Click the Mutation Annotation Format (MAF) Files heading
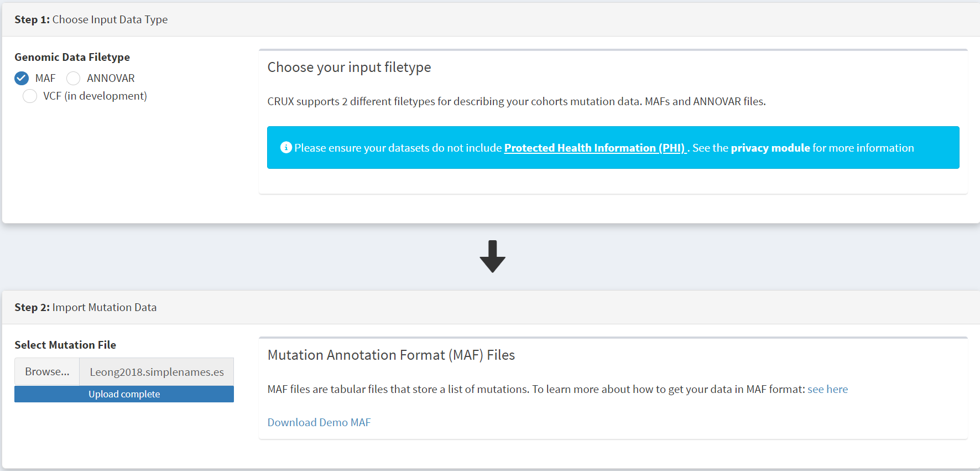 pyautogui.click(x=391, y=355)
